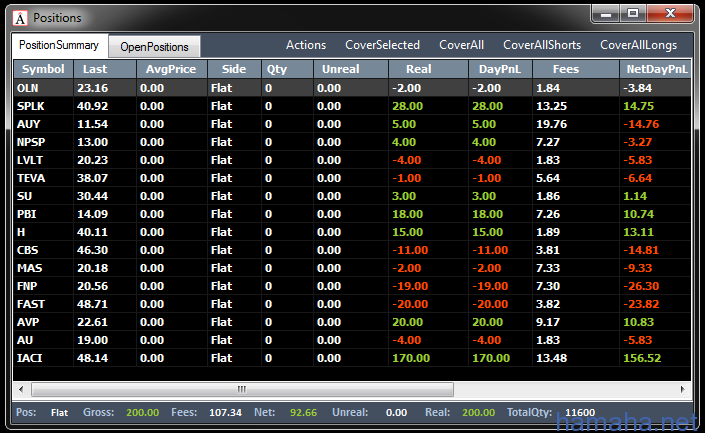Click the 48.71 Last price for FAST

[92, 304]
